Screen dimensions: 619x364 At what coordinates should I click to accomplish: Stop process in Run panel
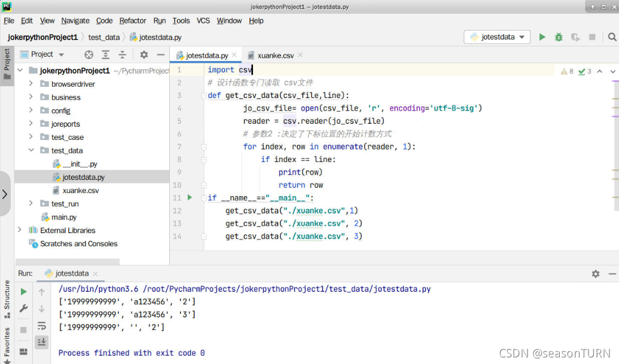(23, 330)
